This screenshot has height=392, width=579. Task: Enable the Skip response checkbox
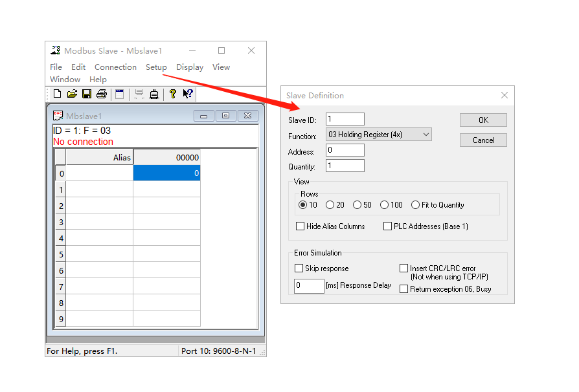click(299, 268)
